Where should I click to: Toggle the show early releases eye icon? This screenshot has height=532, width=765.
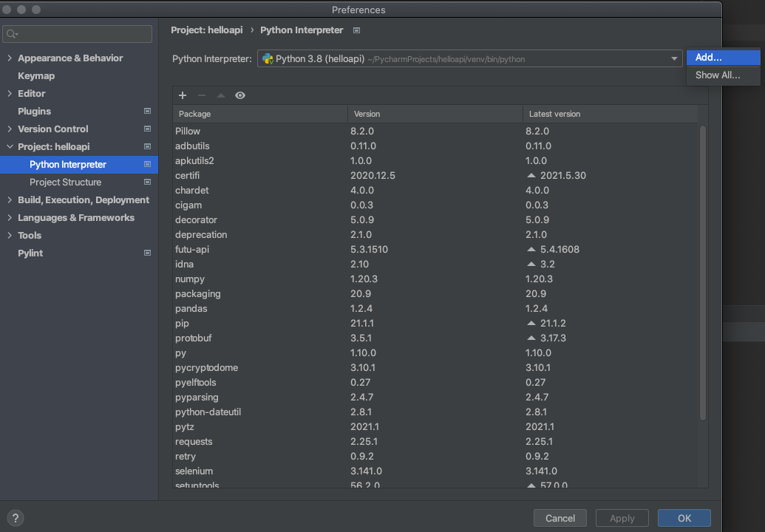click(240, 95)
